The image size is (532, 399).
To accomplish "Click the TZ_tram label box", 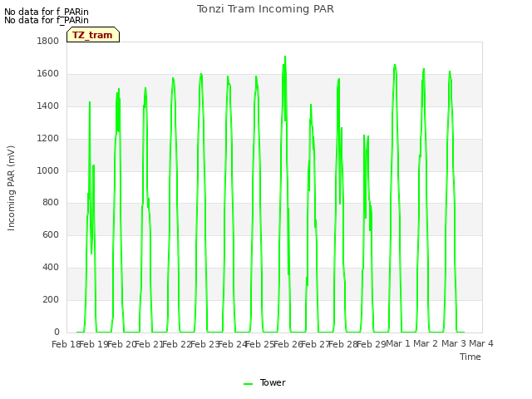I will (93, 35).
